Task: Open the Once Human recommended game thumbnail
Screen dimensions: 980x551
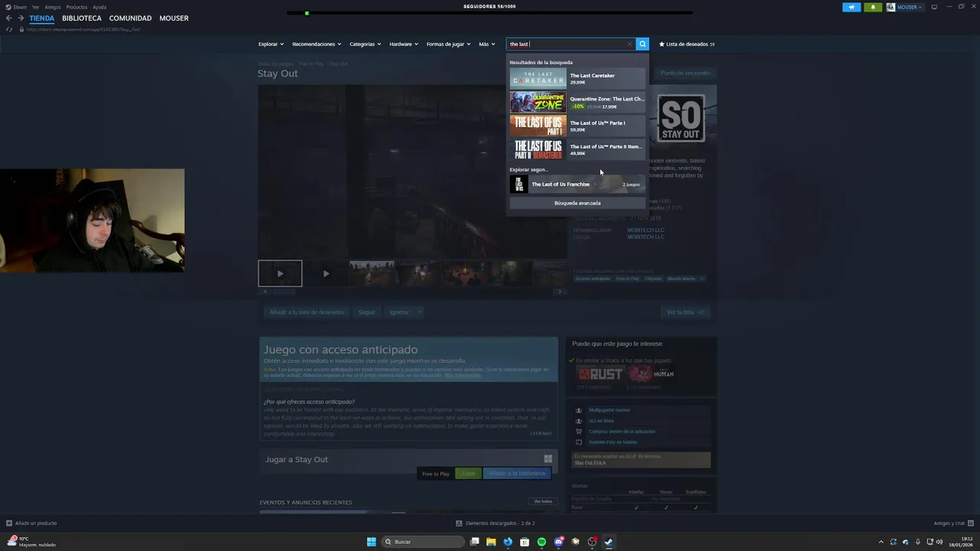Action: [652, 374]
